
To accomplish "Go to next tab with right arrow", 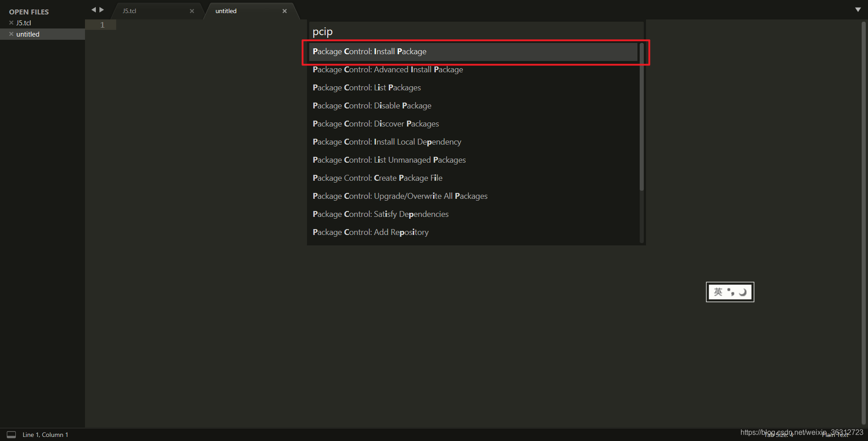I will (102, 9).
